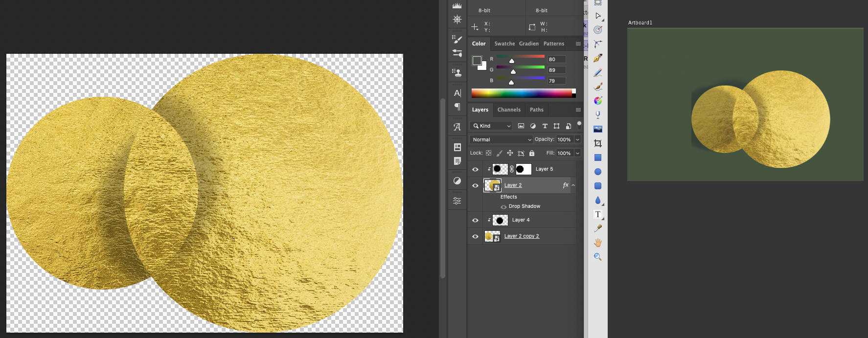
Task: Select the Rounded Rectangle shape tool
Action: click(598, 186)
